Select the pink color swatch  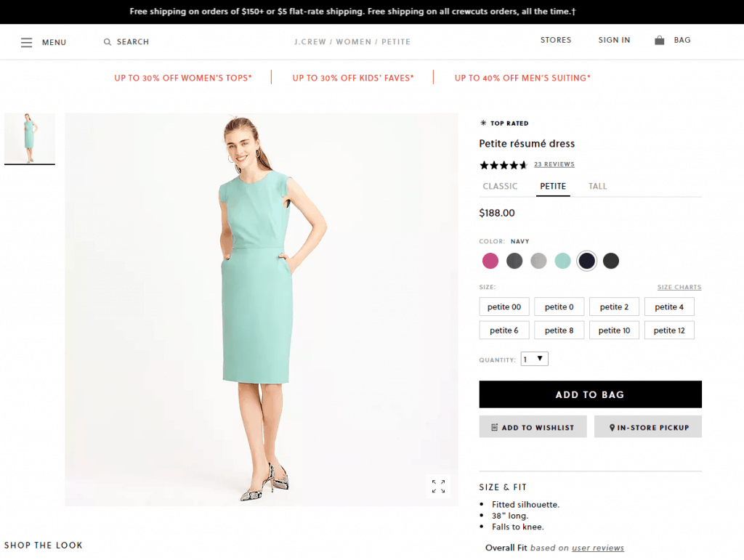click(x=490, y=261)
